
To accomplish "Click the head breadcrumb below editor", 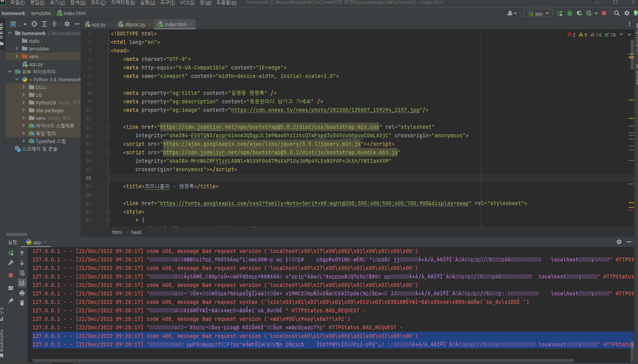I will click(136, 232).
